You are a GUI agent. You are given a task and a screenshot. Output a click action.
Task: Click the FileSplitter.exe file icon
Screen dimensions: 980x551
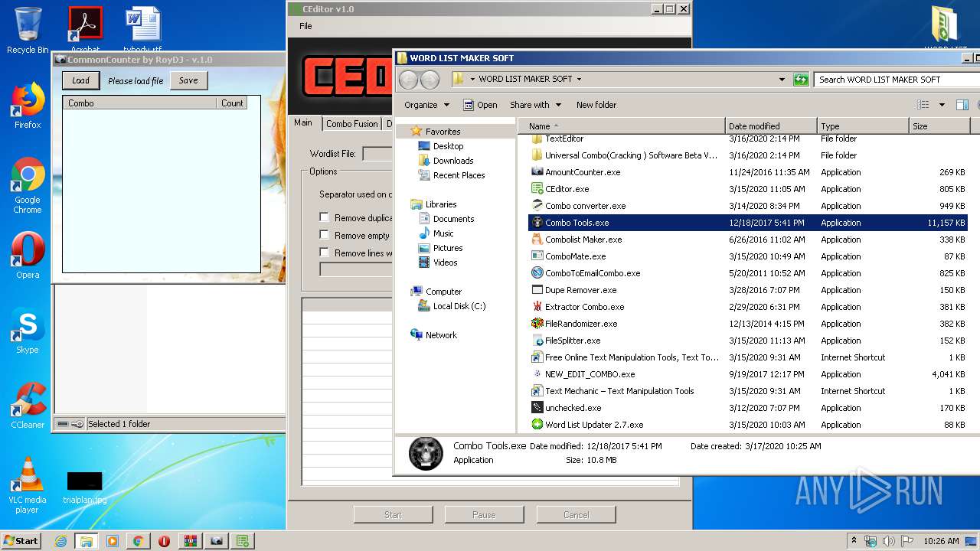537,341
